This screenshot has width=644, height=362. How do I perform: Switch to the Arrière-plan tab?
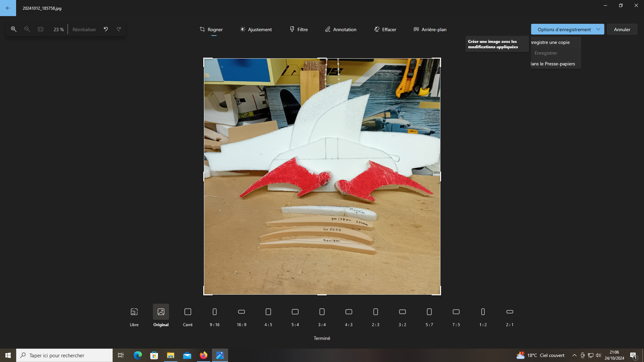[x=430, y=29]
